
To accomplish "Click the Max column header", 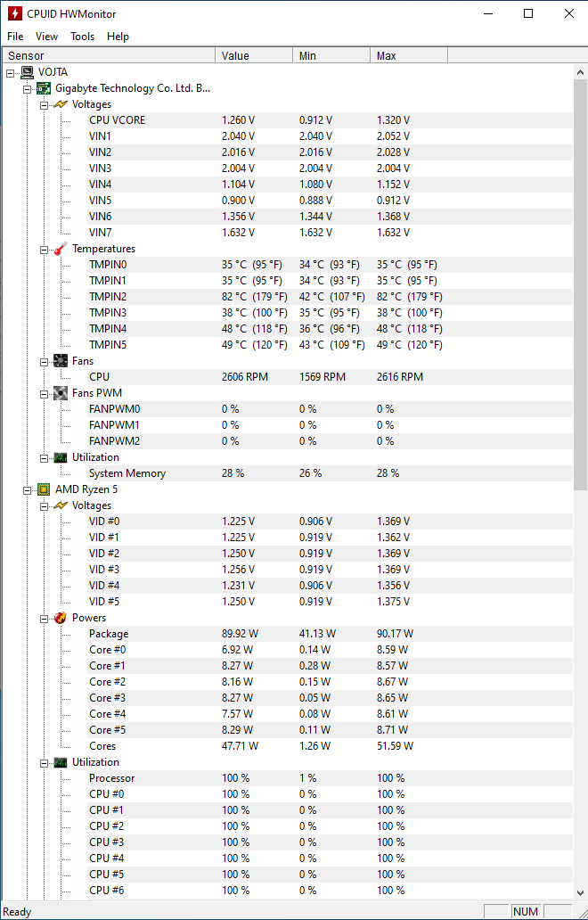I will pos(408,56).
